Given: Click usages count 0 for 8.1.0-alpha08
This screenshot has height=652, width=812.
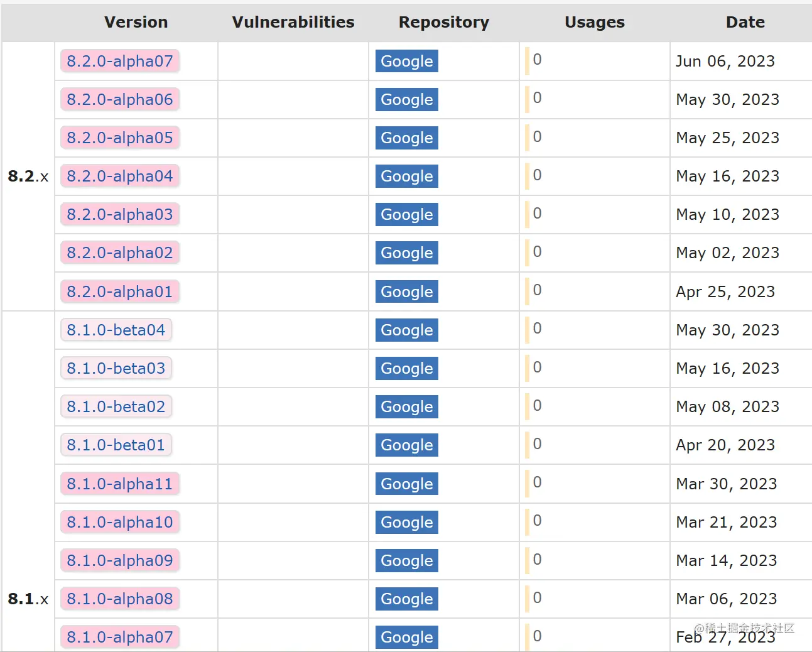Looking at the screenshot, I should [537, 597].
